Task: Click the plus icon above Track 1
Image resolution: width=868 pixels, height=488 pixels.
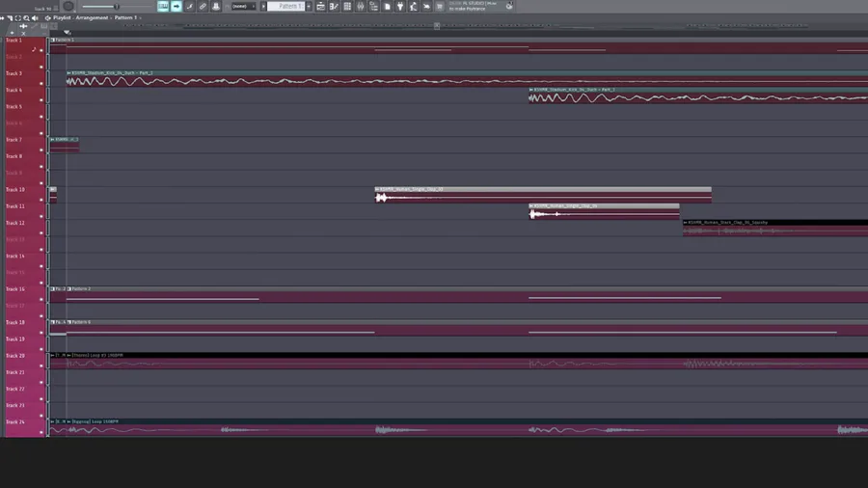Action: 12,33
